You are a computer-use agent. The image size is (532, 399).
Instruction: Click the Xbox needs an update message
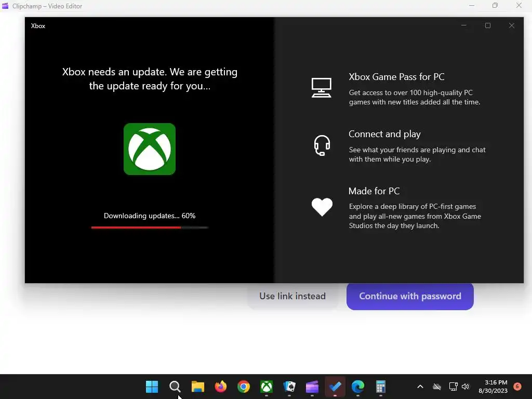tap(150, 79)
